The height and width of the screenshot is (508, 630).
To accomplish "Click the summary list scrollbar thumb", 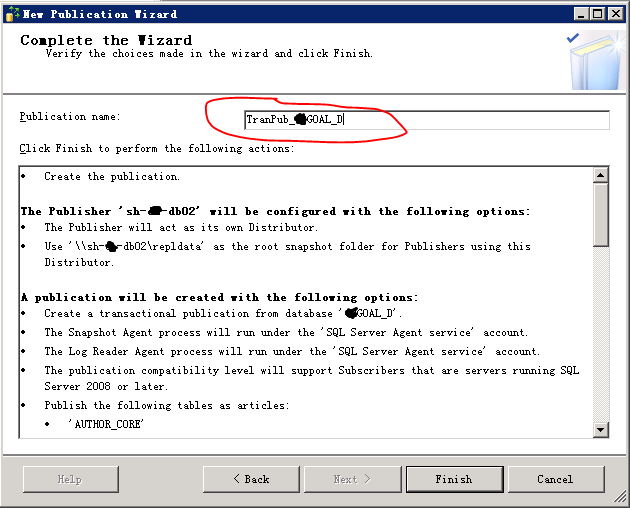I will coord(601,215).
